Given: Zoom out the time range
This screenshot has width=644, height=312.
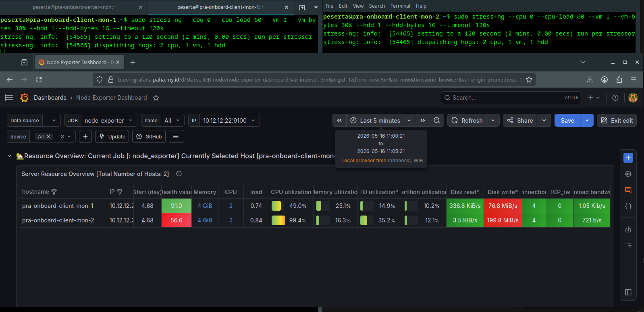Looking at the screenshot, I should [x=436, y=120].
